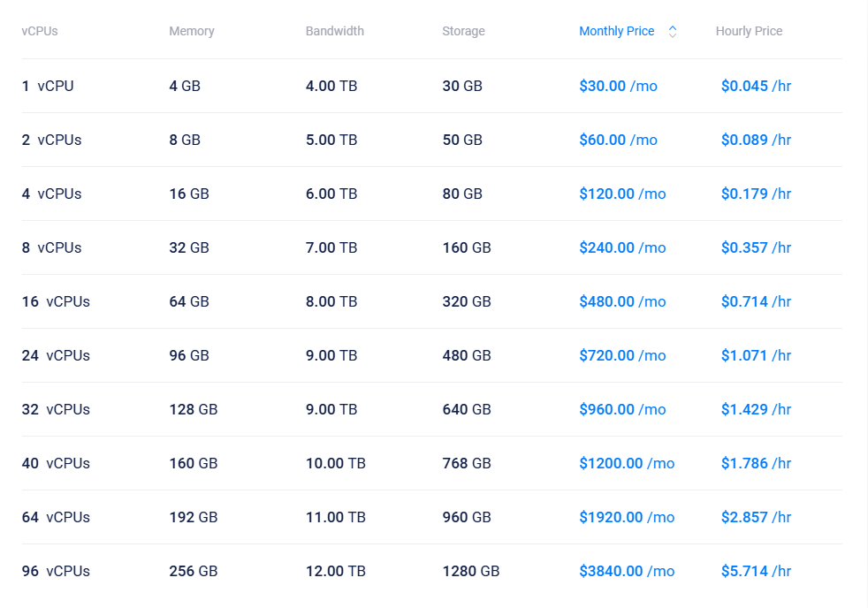Sort table by Monthly Price header
Viewport: 868px width, 608px height.
pyautogui.click(x=616, y=31)
